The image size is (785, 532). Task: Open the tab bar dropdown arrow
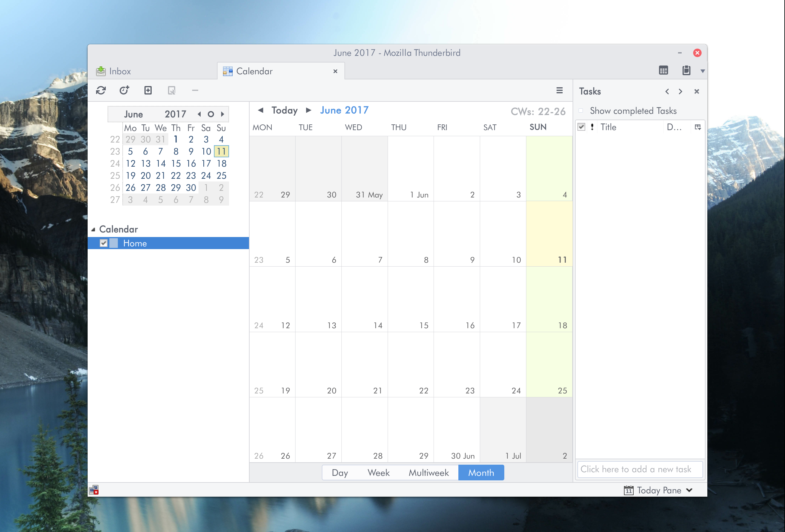(x=703, y=71)
